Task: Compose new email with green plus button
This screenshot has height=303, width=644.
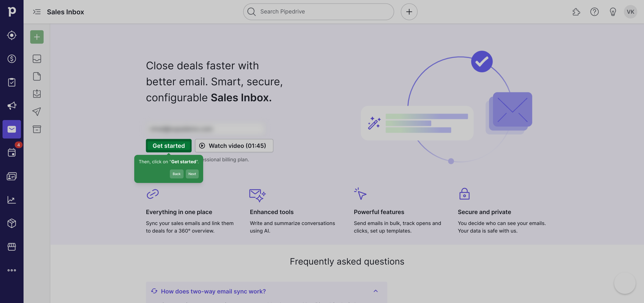Action: 37,37
